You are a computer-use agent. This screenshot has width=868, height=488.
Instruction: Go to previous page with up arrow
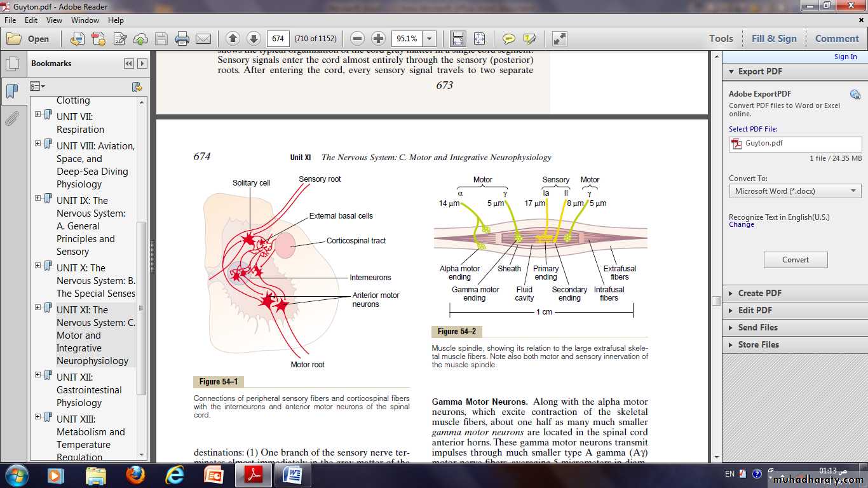click(233, 39)
